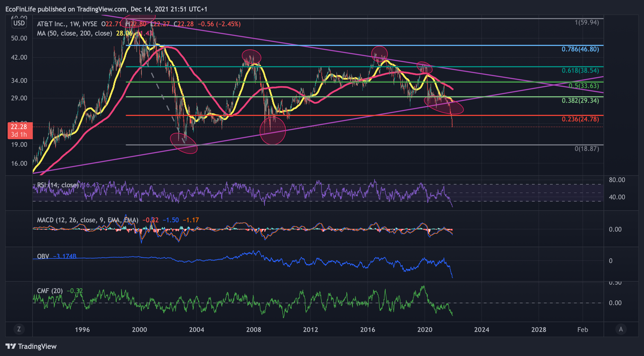The width and height of the screenshot is (644, 356).
Task: Click the 1996 label on time axis
Action: click(82, 329)
